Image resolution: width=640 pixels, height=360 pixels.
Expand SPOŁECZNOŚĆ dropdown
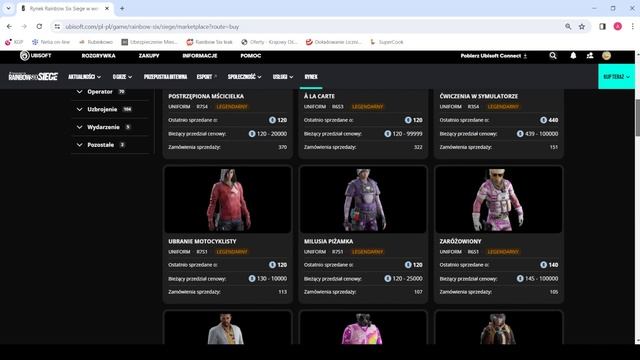tap(244, 77)
